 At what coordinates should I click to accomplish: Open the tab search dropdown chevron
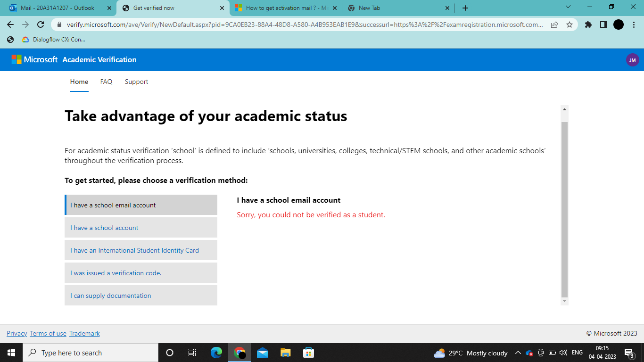pyautogui.click(x=567, y=8)
